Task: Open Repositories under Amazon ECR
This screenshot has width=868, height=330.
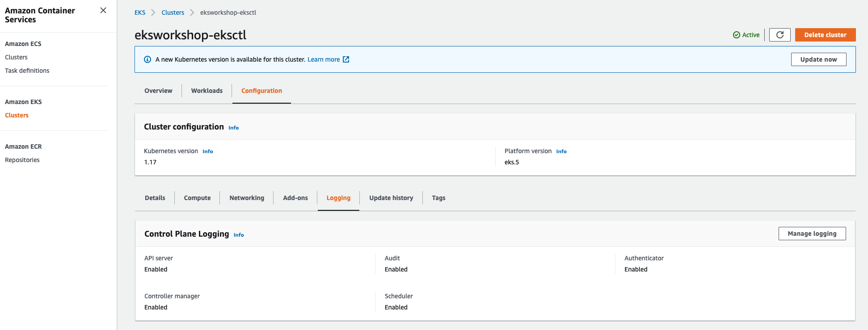Action: (22, 160)
